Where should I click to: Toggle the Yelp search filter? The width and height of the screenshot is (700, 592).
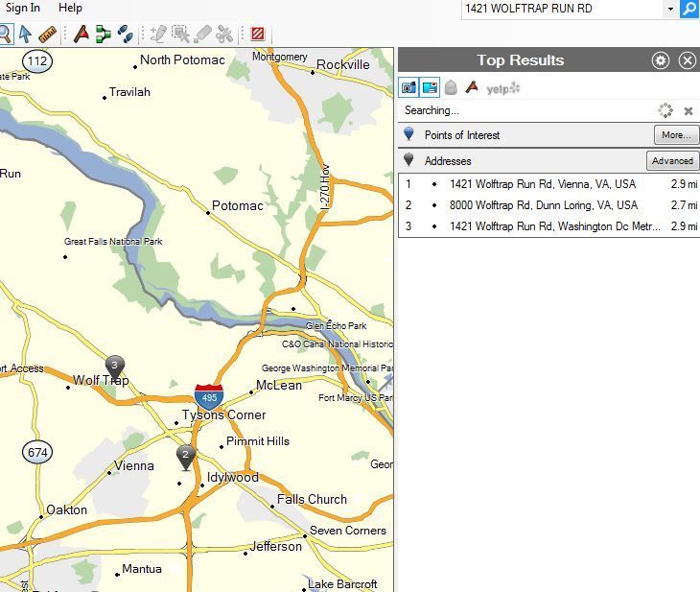pos(503,88)
